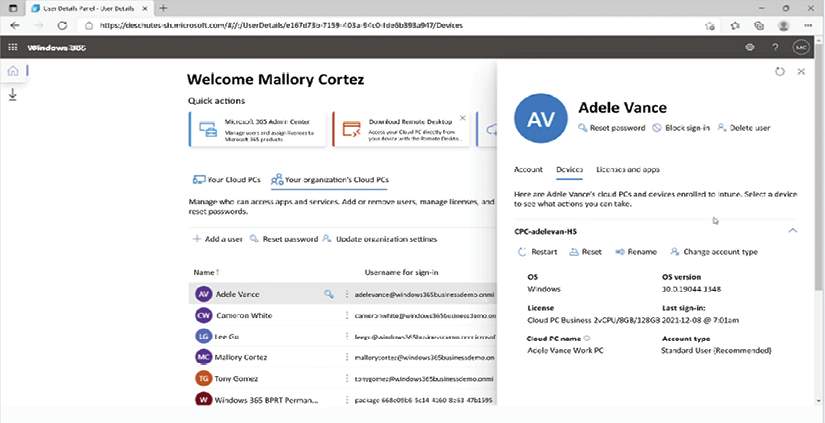Screen dimensions: 825x423
Task: Click Reset password above user list
Action: tap(284, 239)
